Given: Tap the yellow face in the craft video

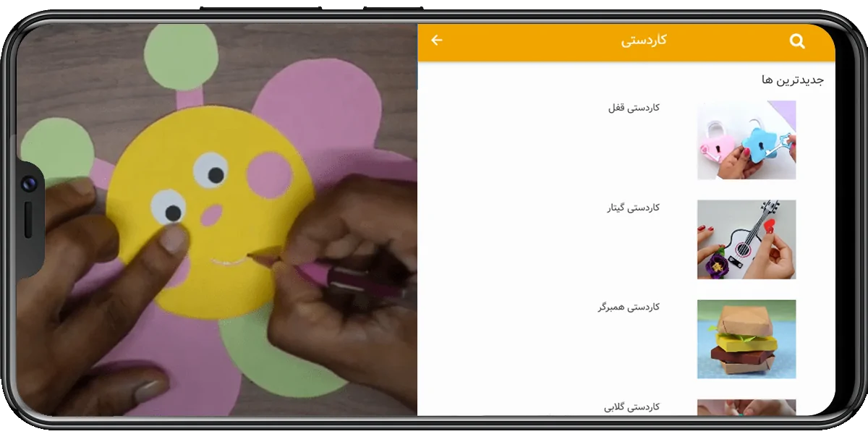Looking at the screenshot, I should [210, 210].
